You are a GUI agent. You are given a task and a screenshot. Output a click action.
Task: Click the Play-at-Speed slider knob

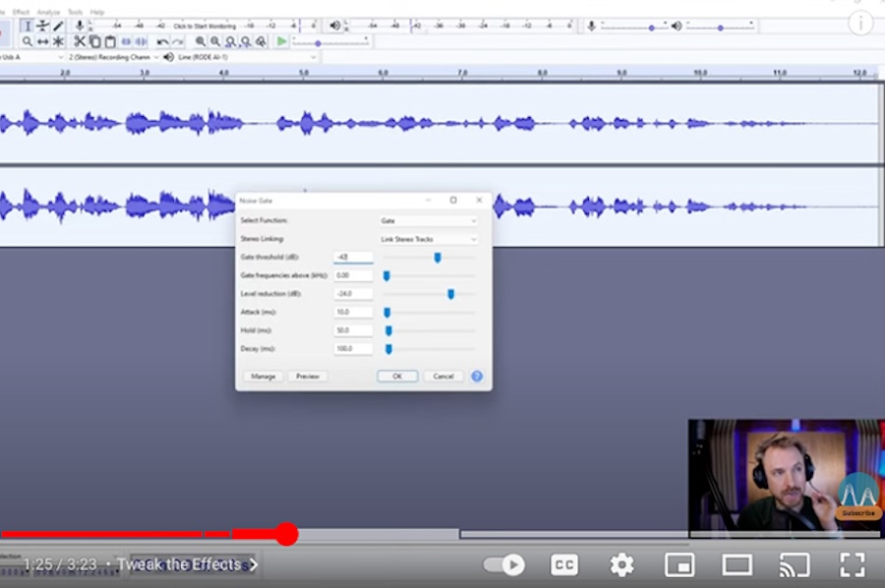point(318,43)
